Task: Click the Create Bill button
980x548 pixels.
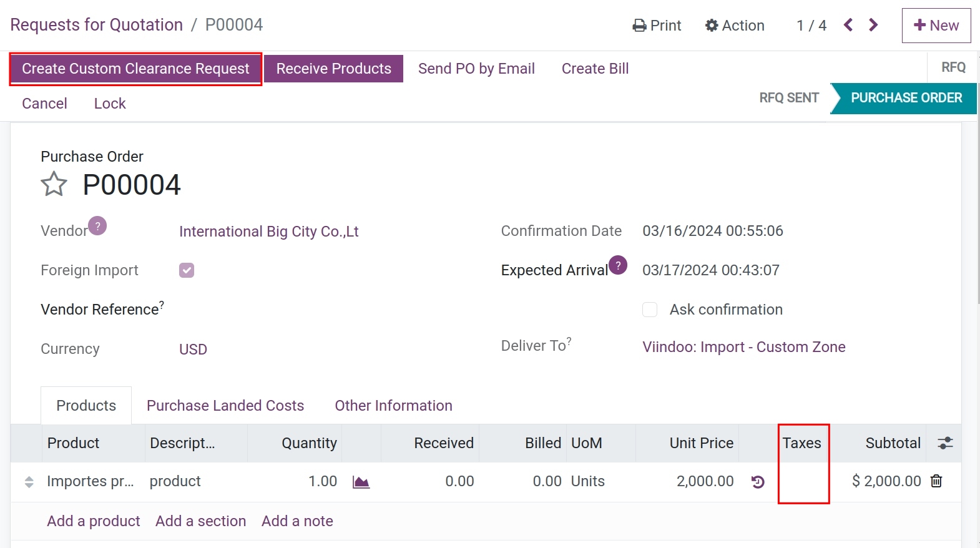Action: click(x=595, y=69)
